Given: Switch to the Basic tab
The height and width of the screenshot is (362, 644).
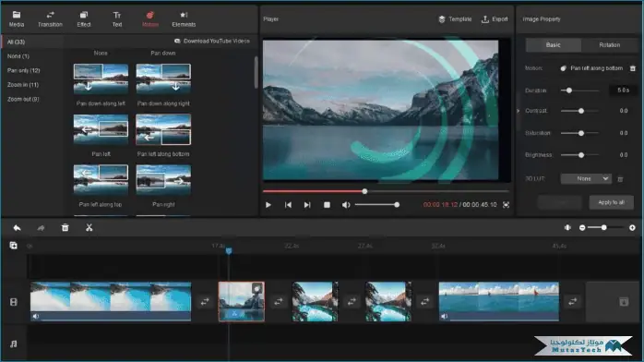Looking at the screenshot, I should pos(553,44).
